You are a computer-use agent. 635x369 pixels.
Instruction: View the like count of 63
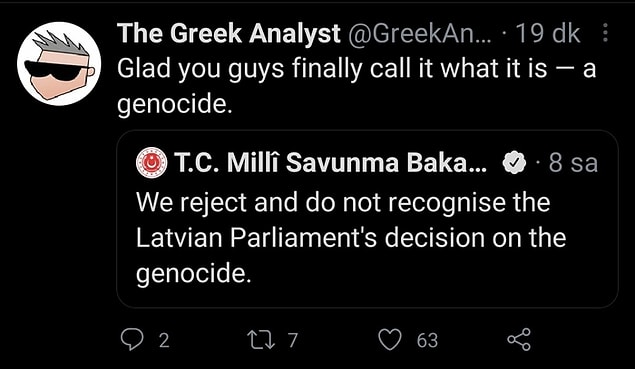(x=427, y=340)
